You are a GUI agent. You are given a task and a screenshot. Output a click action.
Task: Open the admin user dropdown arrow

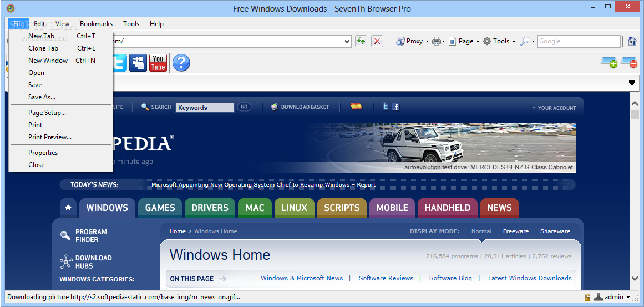628,297
